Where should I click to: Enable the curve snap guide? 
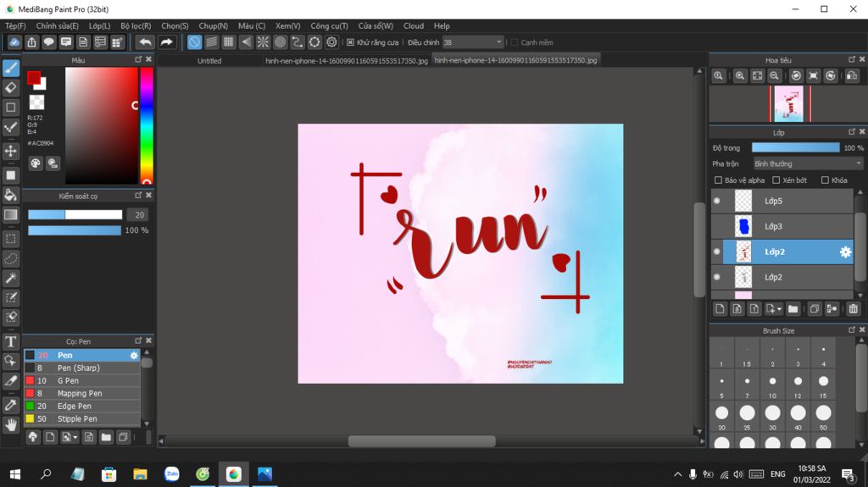pos(298,42)
